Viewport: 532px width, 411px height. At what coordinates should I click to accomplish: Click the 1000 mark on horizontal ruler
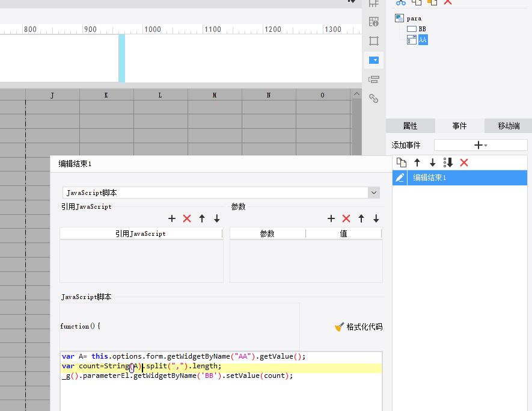152,29
